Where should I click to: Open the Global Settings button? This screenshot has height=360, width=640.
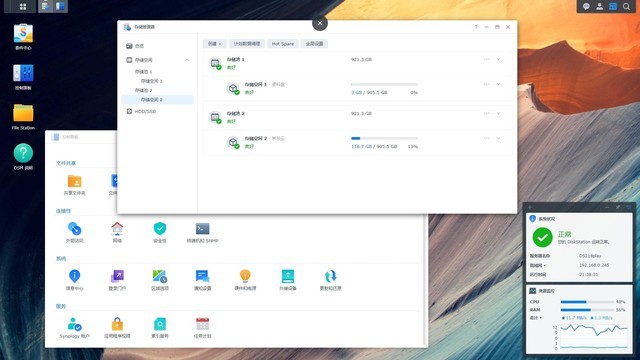tap(314, 44)
